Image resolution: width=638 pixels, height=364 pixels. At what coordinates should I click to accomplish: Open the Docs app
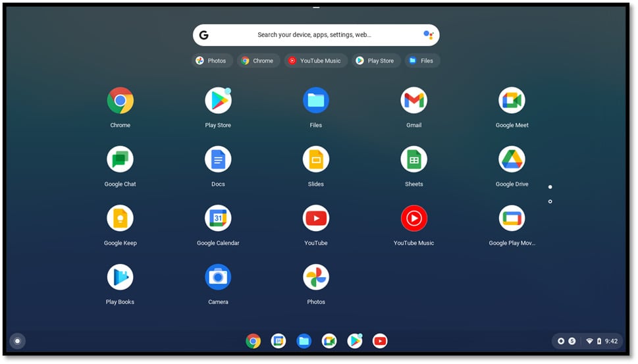pos(218,159)
